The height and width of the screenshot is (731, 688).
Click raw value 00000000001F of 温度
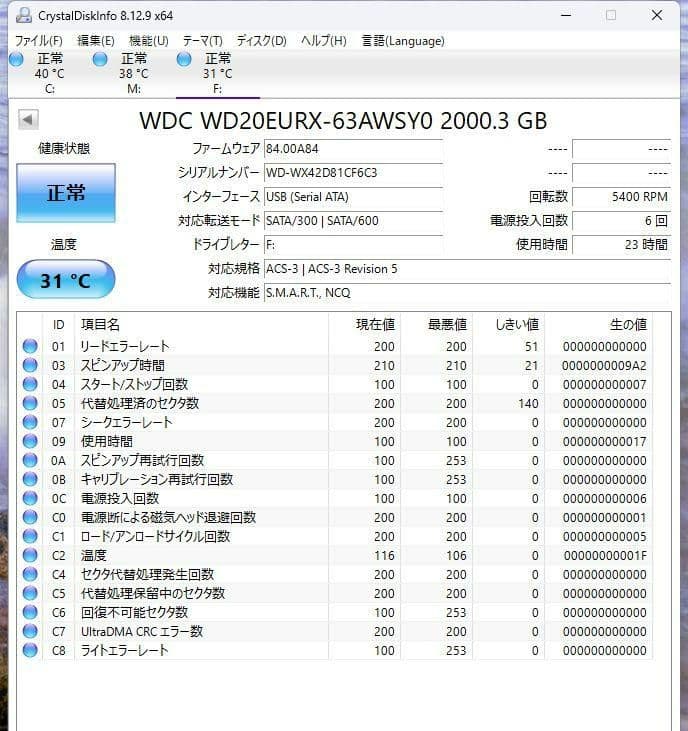tap(605, 556)
